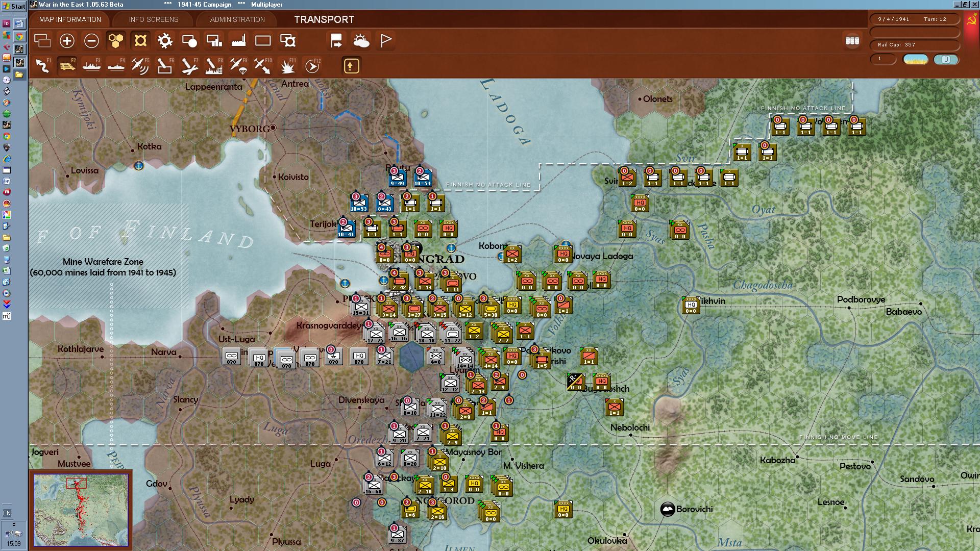Click the pennant flag outline icon
This screenshot has width=980, height=551.
pyautogui.click(x=386, y=41)
